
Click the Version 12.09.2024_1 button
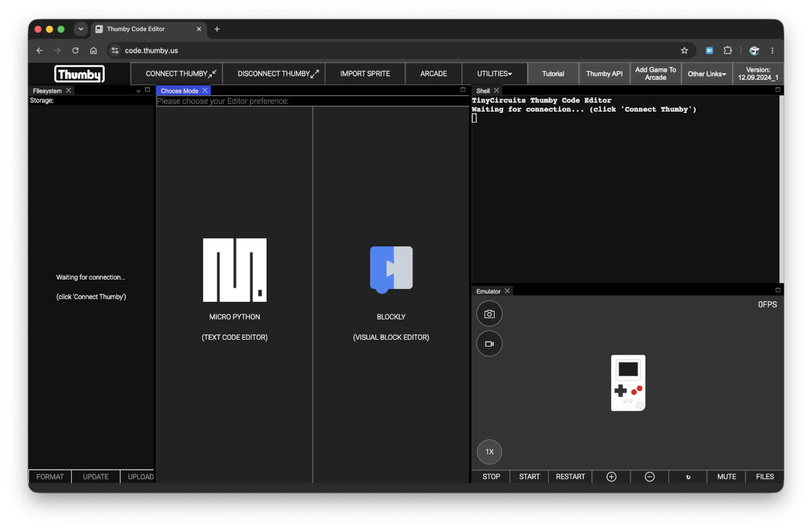758,74
